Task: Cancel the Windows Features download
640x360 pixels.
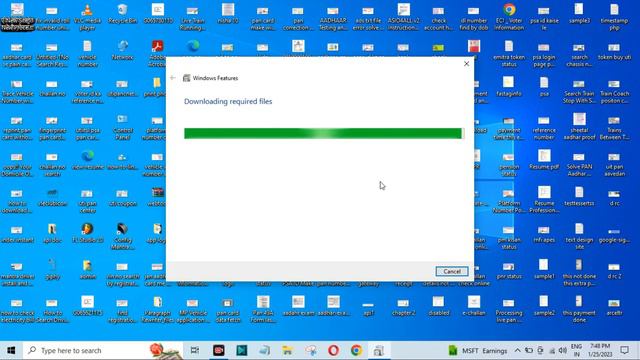Action: tap(451, 271)
